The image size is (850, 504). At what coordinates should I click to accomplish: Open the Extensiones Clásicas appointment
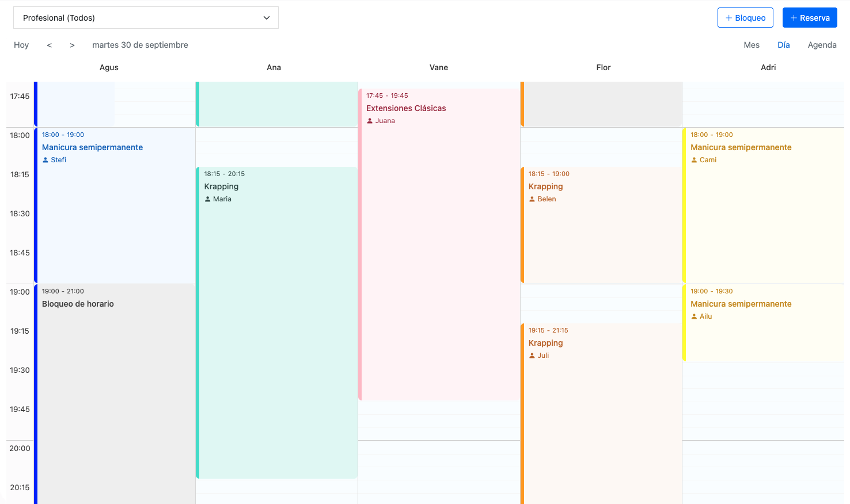(x=406, y=108)
